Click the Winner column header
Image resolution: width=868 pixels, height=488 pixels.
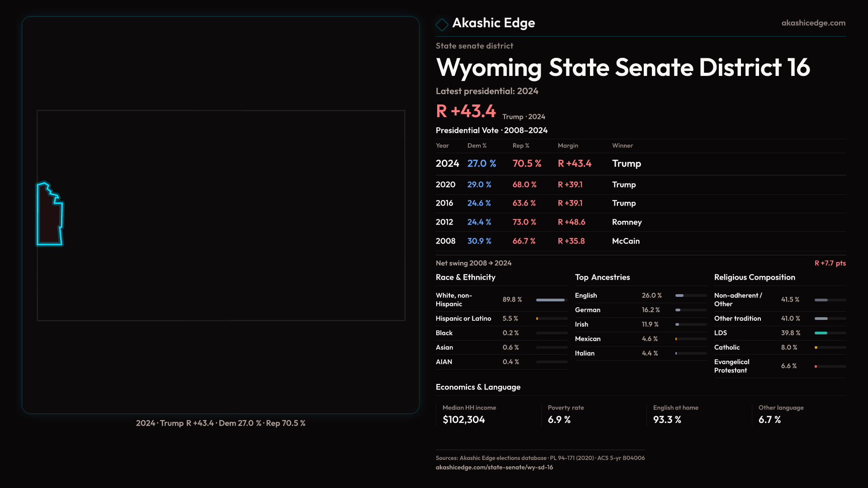pos(622,146)
